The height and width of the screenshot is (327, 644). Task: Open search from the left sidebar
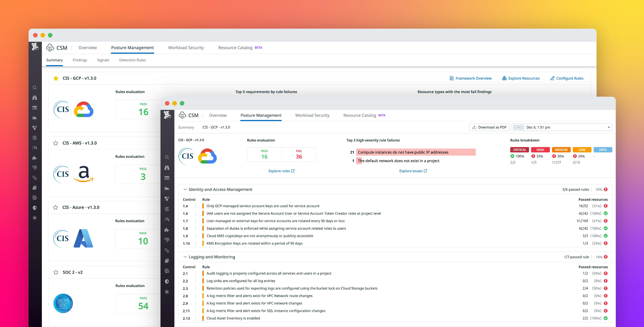click(x=35, y=87)
